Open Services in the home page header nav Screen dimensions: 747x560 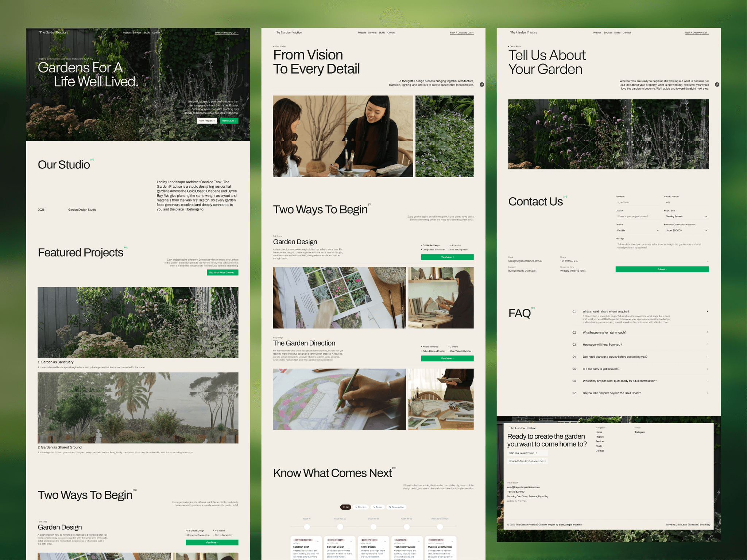click(137, 33)
